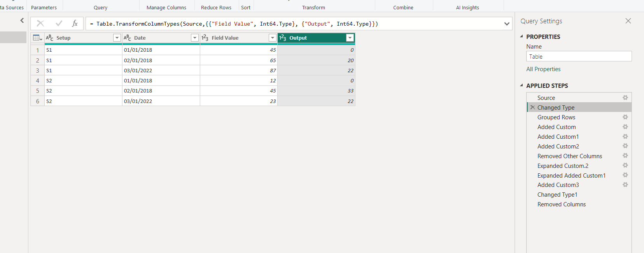Click the fx formula icon
The height and width of the screenshot is (253, 644).
point(75,24)
